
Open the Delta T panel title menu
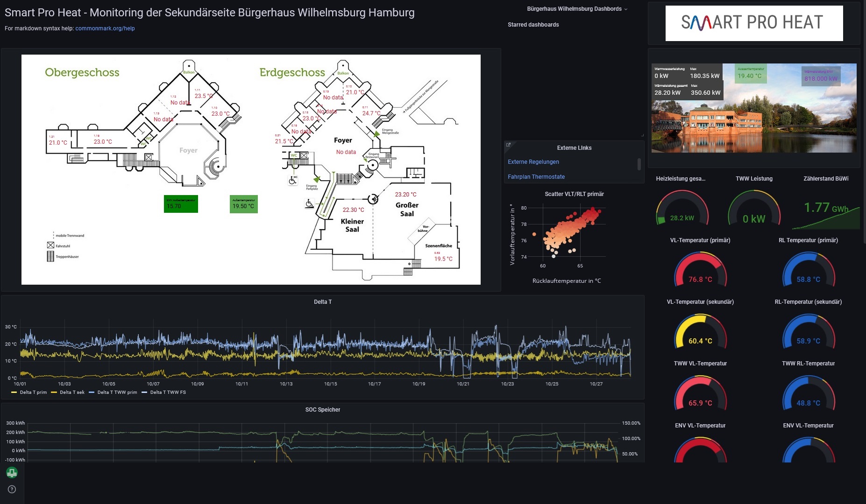[323, 302]
